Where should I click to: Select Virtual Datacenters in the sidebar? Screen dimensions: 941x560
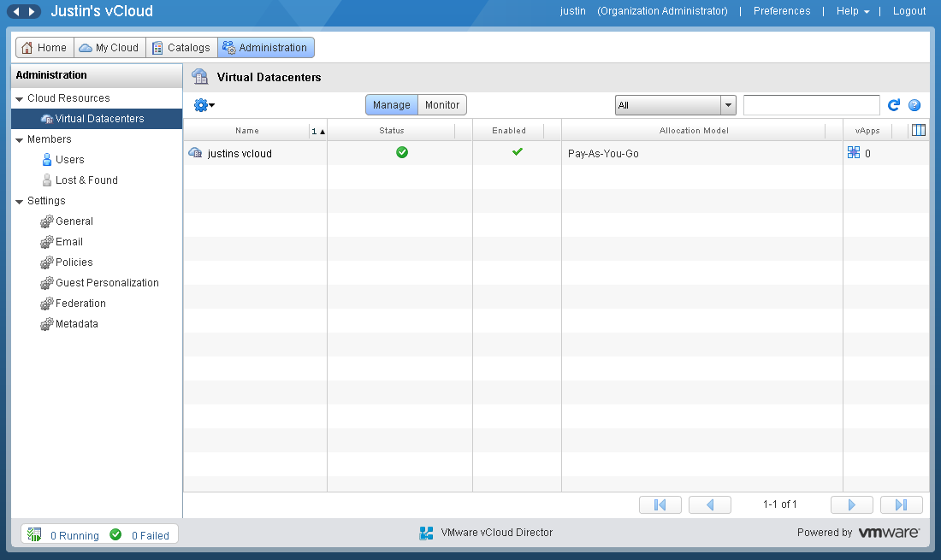[97, 119]
